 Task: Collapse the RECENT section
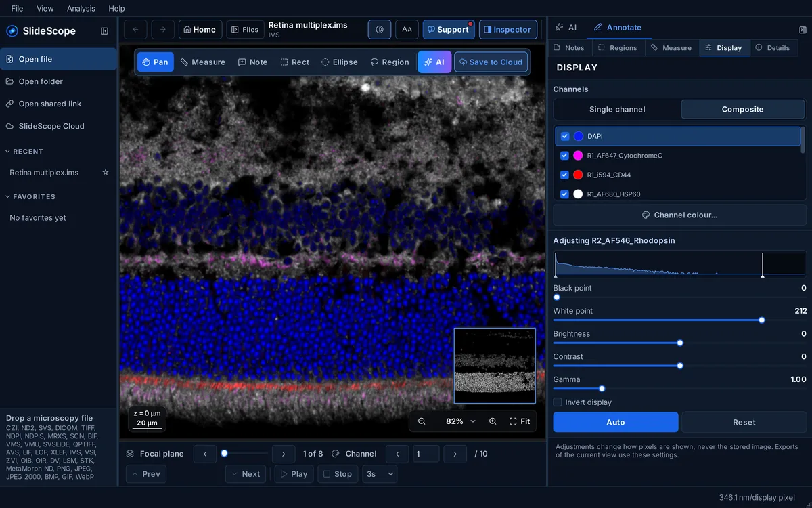24,152
